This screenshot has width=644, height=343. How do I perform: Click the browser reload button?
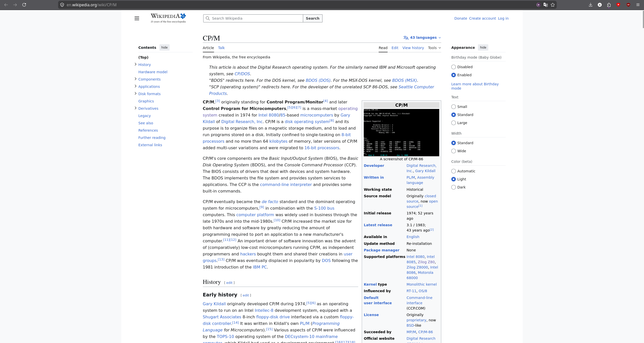[x=24, y=5]
